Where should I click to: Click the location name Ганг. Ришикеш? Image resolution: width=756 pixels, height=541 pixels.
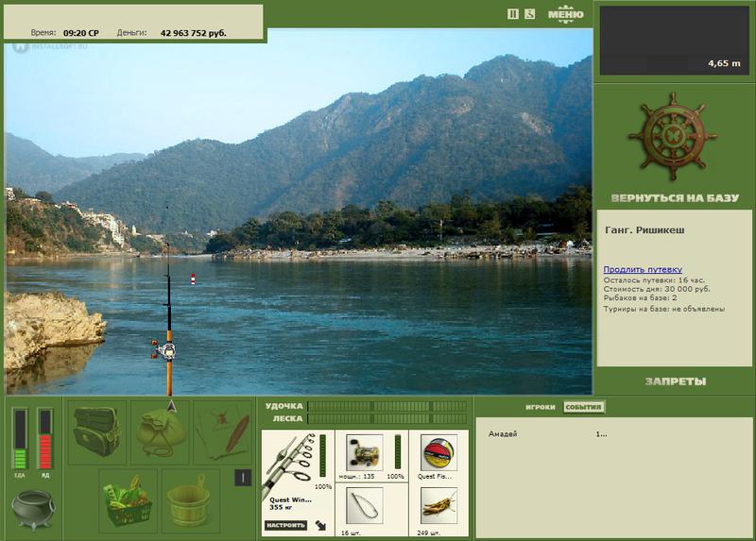644,229
